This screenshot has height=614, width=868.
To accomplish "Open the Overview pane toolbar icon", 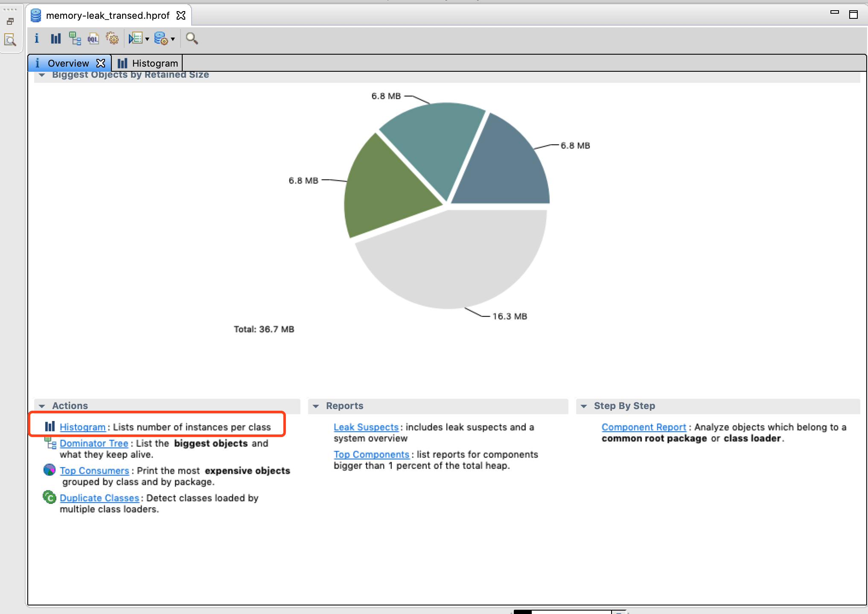I will tap(37, 38).
